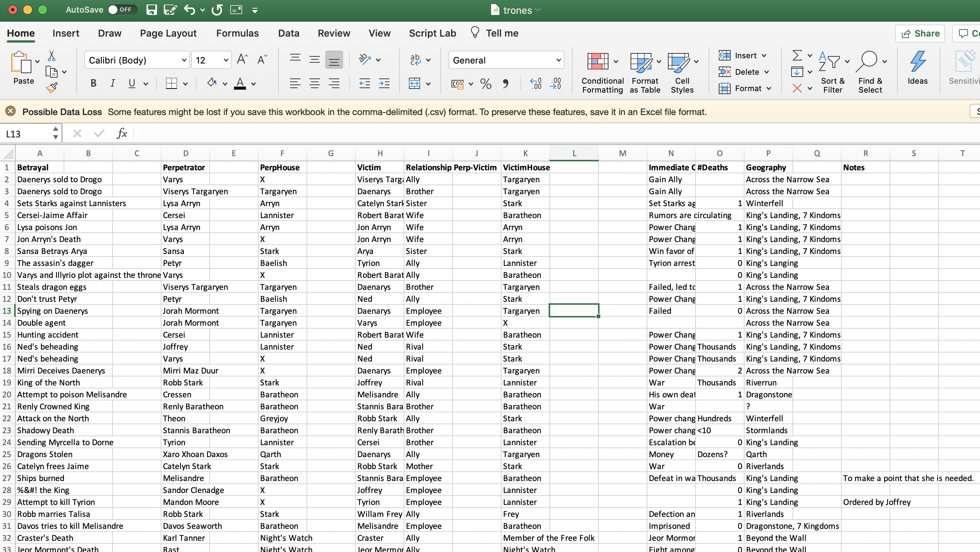Viewport: 980px width, 552px height.
Task: Click the Merge & Center icon
Action: pos(414,83)
